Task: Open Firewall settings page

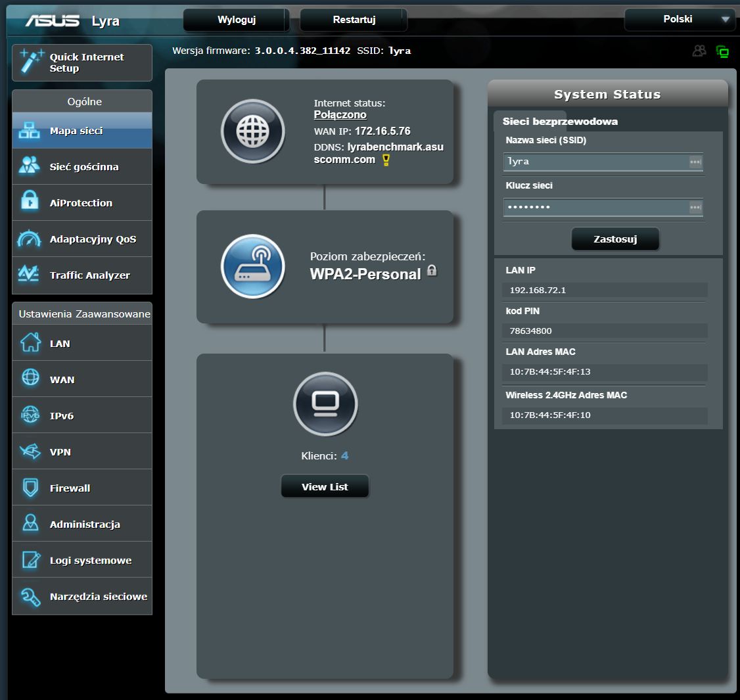Action: 82,488
